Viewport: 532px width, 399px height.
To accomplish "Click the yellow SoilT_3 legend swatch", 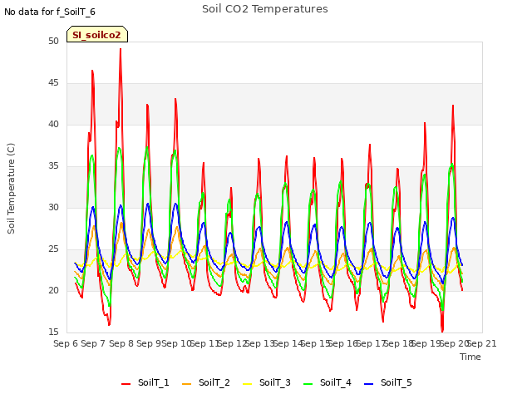I will [x=248, y=384].
